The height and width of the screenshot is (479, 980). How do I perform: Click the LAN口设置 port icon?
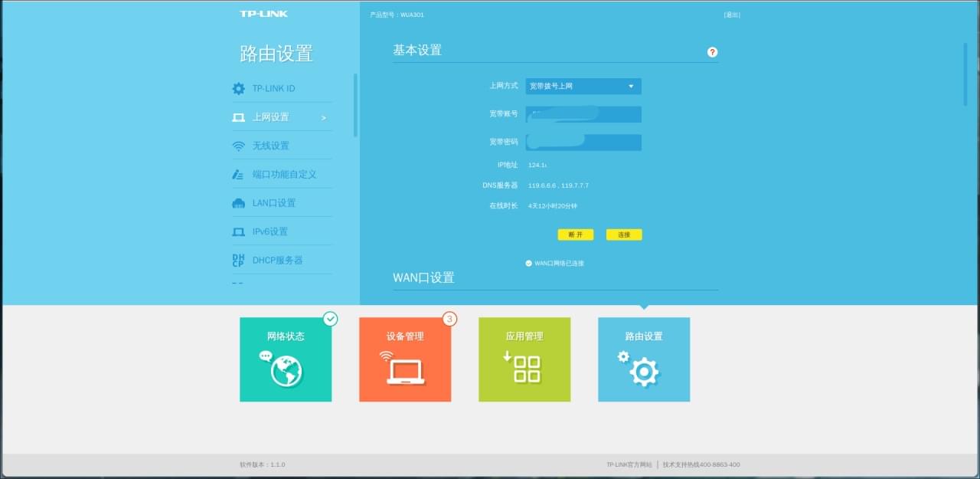point(238,203)
